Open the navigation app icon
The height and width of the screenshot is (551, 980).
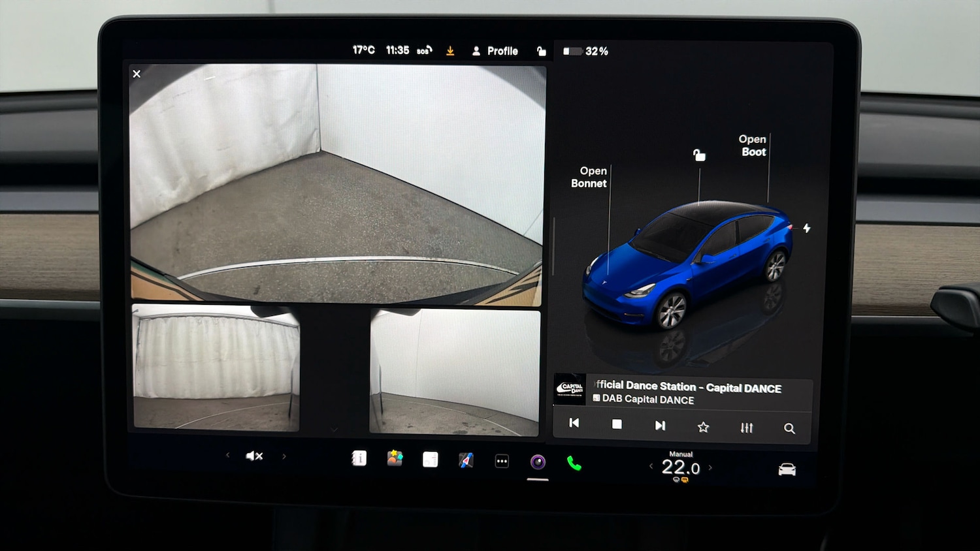pyautogui.click(x=466, y=460)
